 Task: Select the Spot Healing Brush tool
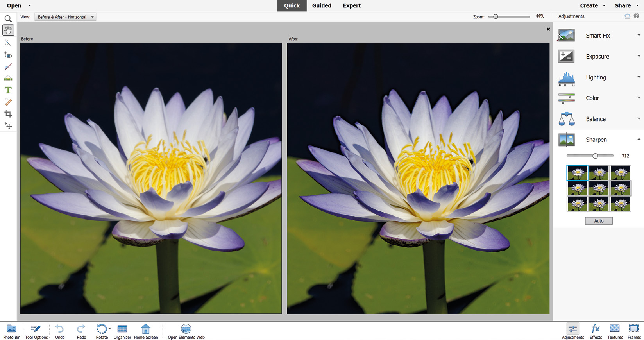click(x=8, y=102)
